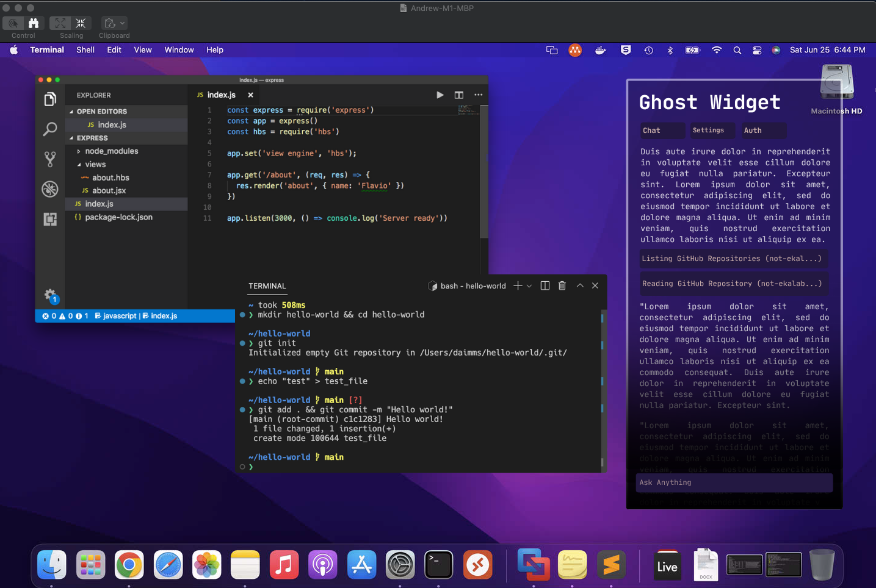The height and width of the screenshot is (588, 876).
Task: Open the Manage gear in the Activity Bar
Action: point(50,295)
